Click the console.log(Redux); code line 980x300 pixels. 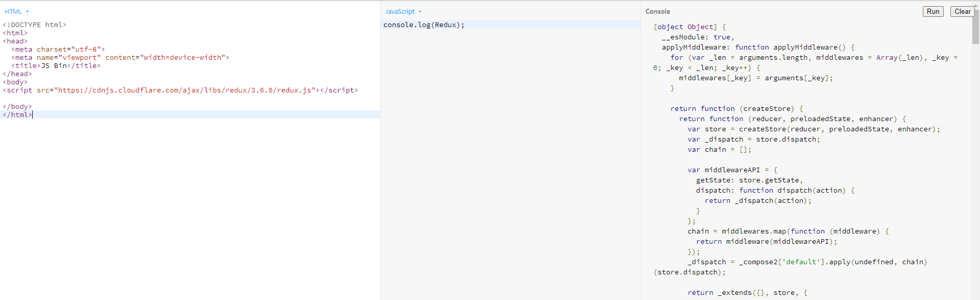pos(424,25)
